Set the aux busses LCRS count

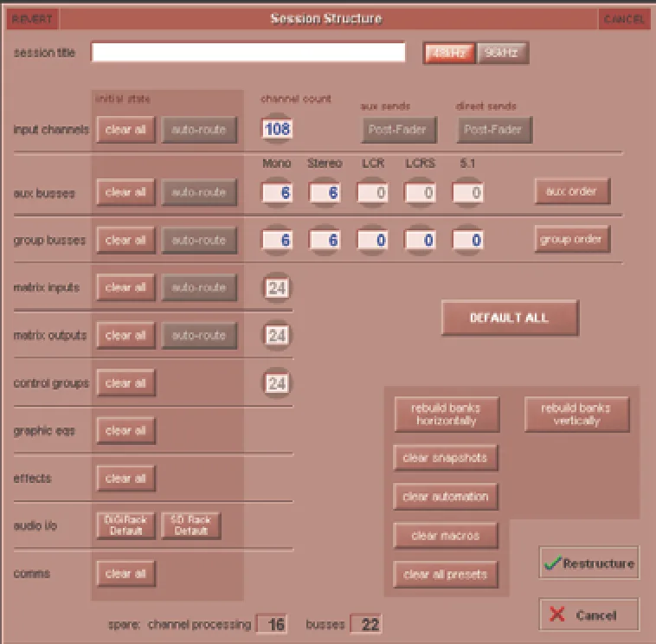click(421, 192)
